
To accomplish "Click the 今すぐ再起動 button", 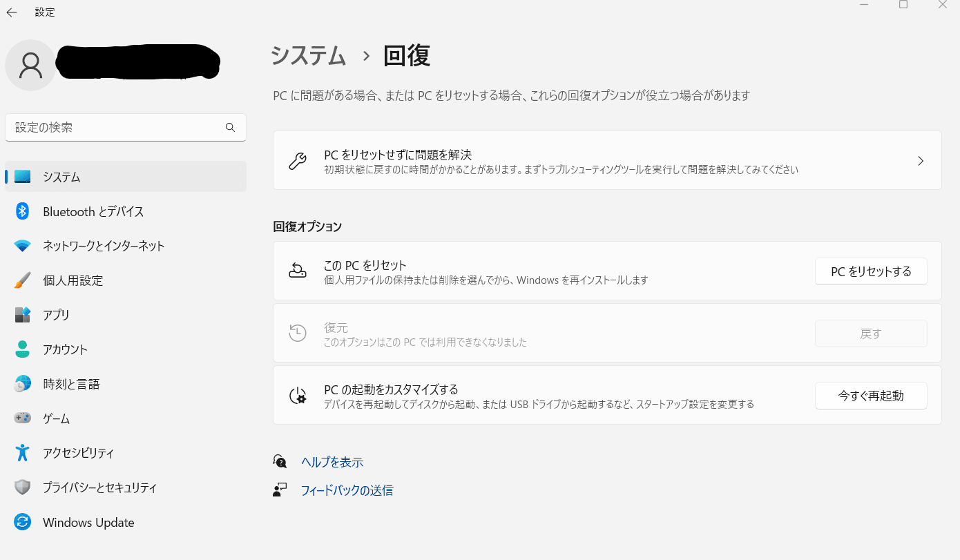I will (x=871, y=395).
